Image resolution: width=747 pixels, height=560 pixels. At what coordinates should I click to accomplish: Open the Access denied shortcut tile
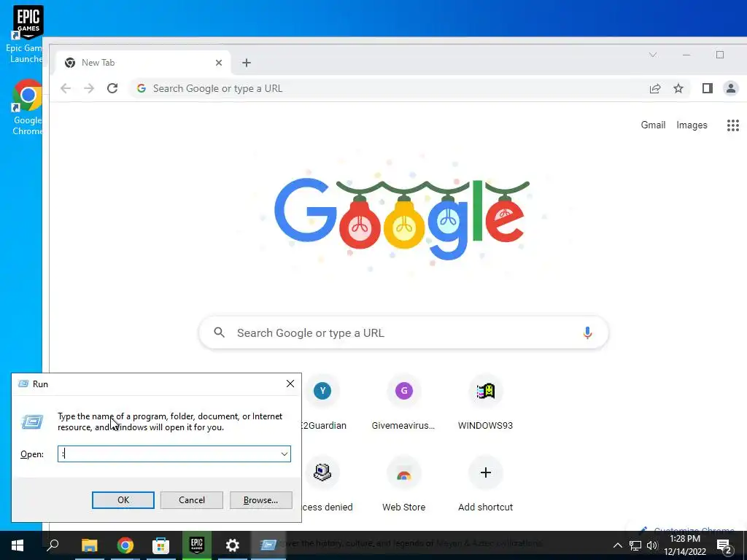coord(324,484)
